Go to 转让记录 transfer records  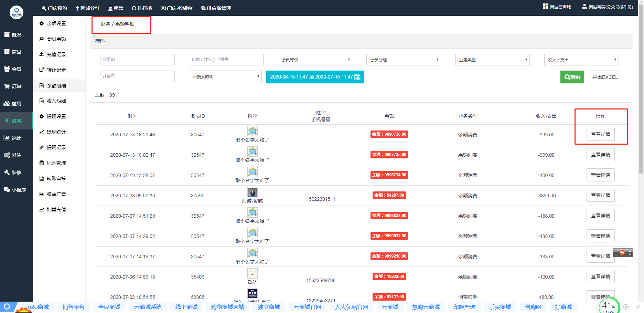coord(53,70)
